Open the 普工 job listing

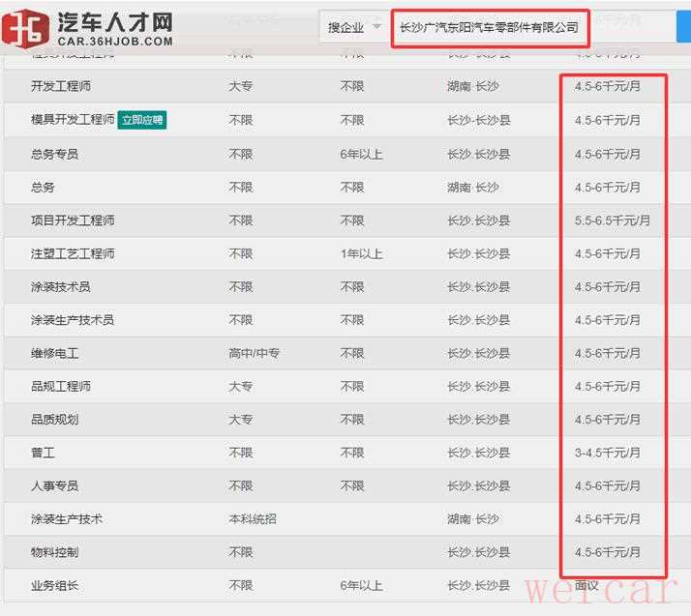coord(43,453)
